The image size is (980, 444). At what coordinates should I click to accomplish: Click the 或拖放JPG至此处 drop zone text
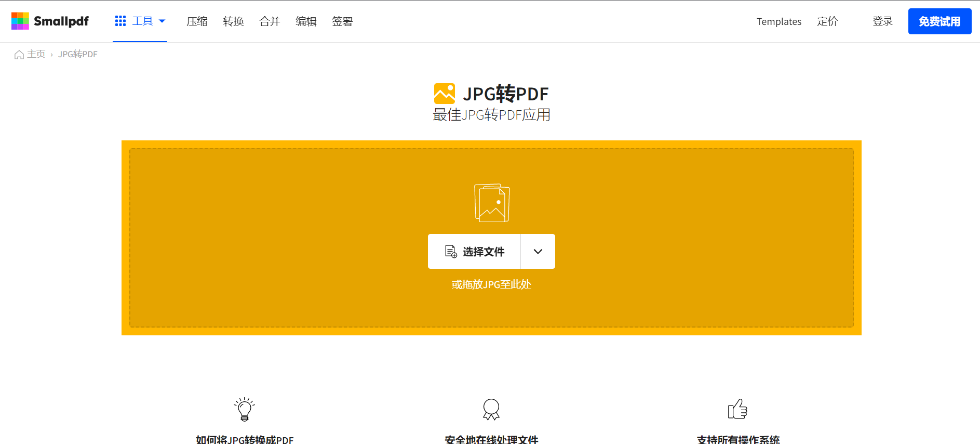tap(491, 284)
